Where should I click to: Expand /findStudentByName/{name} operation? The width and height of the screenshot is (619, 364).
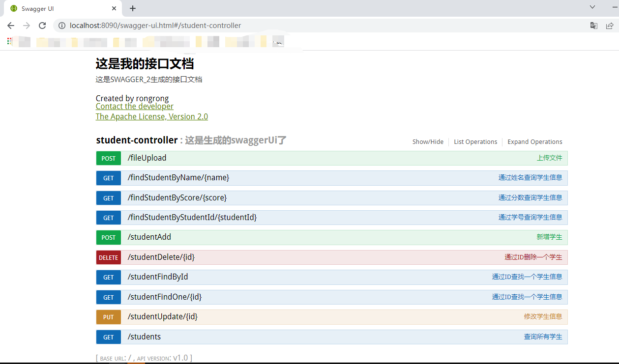pyautogui.click(x=178, y=178)
